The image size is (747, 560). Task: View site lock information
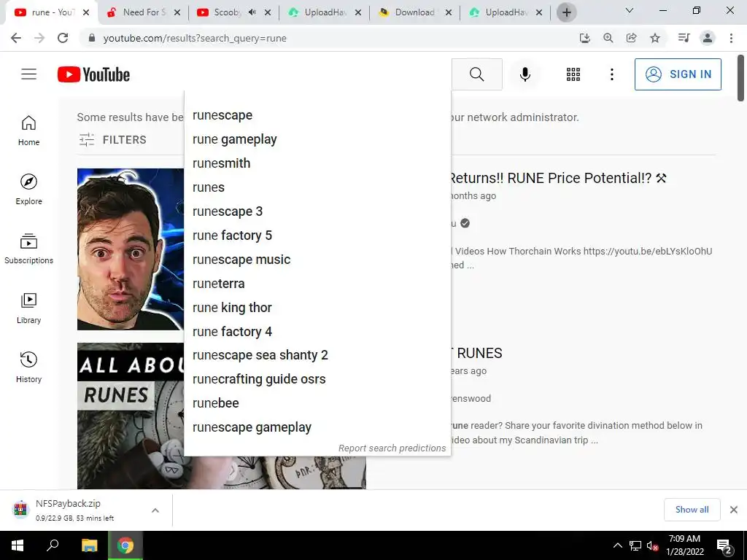tap(92, 38)
